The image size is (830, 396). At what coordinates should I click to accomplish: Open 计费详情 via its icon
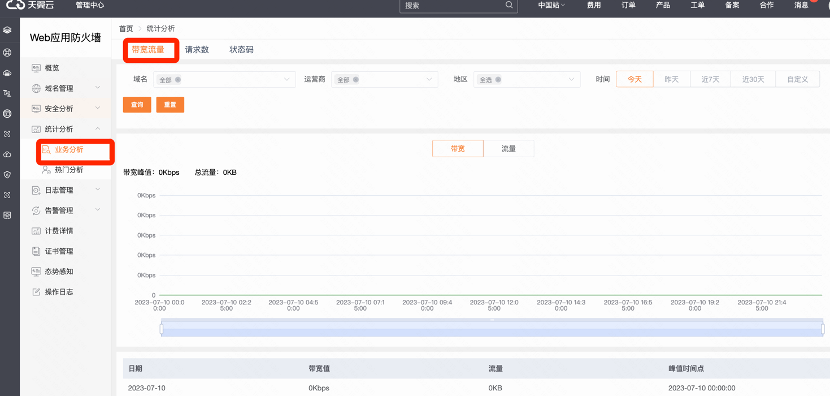tap(36, 231)
